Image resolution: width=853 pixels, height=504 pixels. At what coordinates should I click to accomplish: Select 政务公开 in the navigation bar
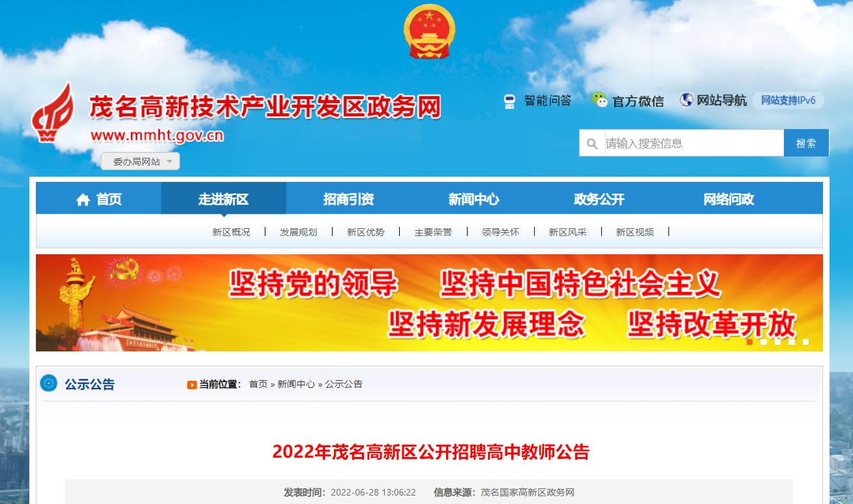point(599,200)
